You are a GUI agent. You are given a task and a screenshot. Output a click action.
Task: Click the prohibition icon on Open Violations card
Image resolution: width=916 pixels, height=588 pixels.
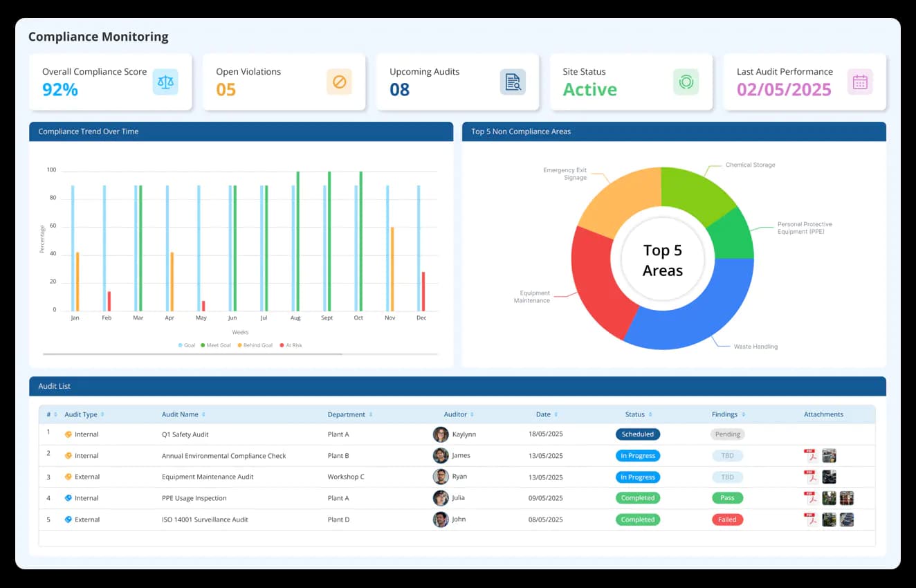point(339,82)
